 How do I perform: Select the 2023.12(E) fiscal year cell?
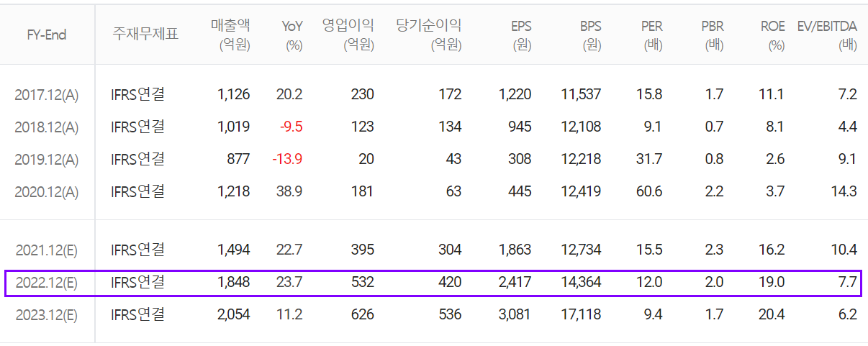click(x=47, y=315)
